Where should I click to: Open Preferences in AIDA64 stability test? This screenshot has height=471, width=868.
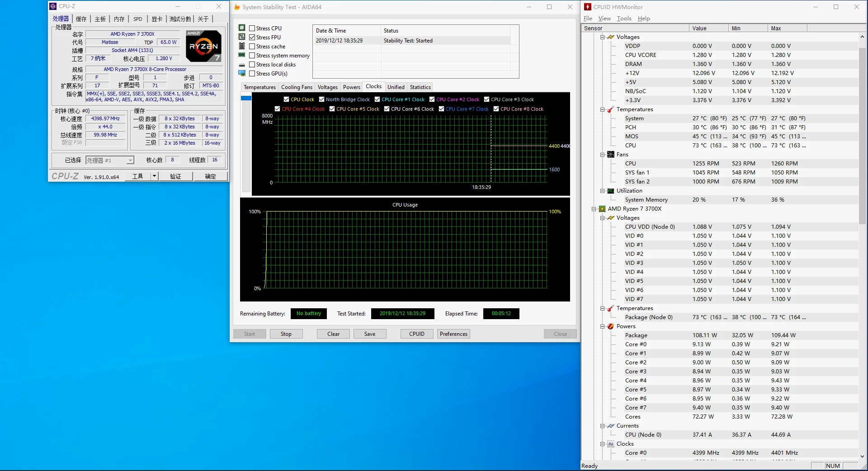click(453, 334)
